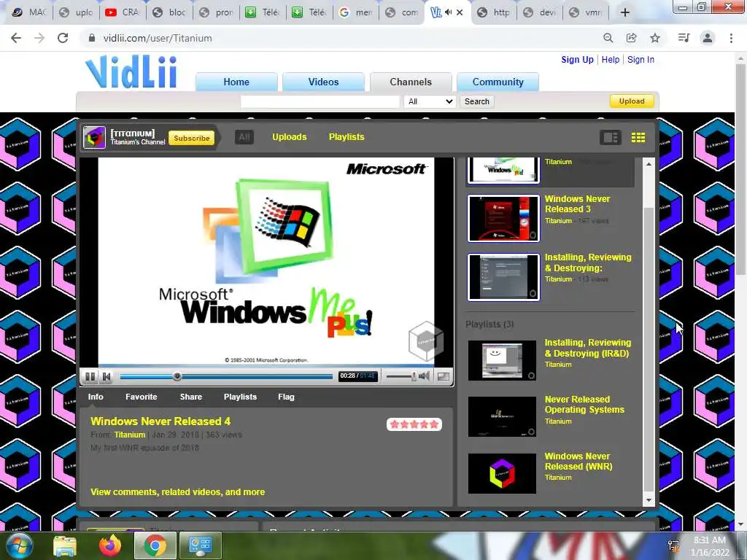The width and height of the screenshot is (747, 560).
Task: Open the Chrome profile icon
Action: click(708, 38)
